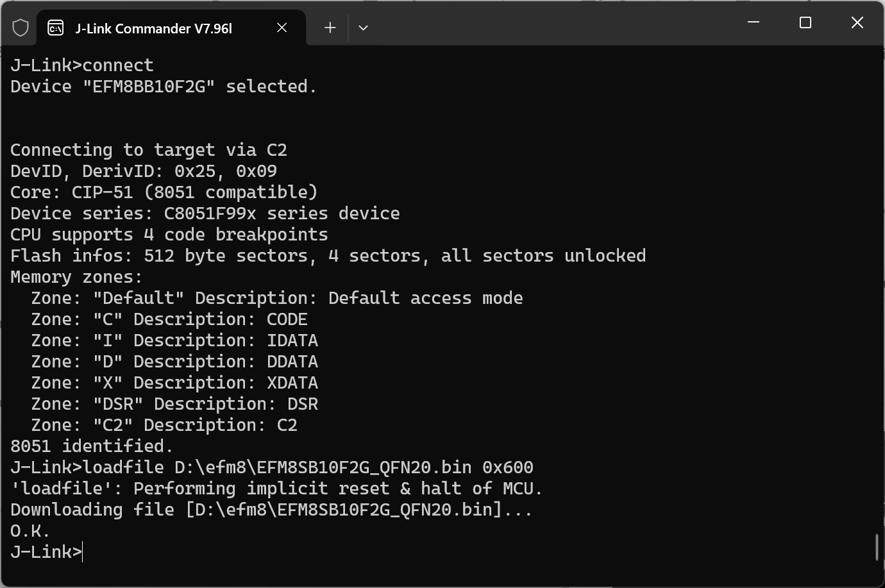
Task: Click the Device "EFM8BB10F2G" selected line
Action: tap(164, 87)
